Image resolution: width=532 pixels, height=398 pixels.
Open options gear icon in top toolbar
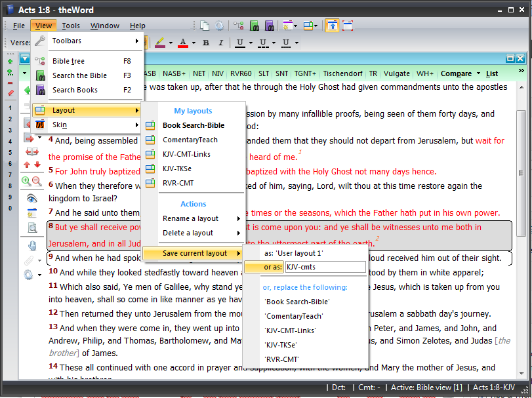(220, 26)
